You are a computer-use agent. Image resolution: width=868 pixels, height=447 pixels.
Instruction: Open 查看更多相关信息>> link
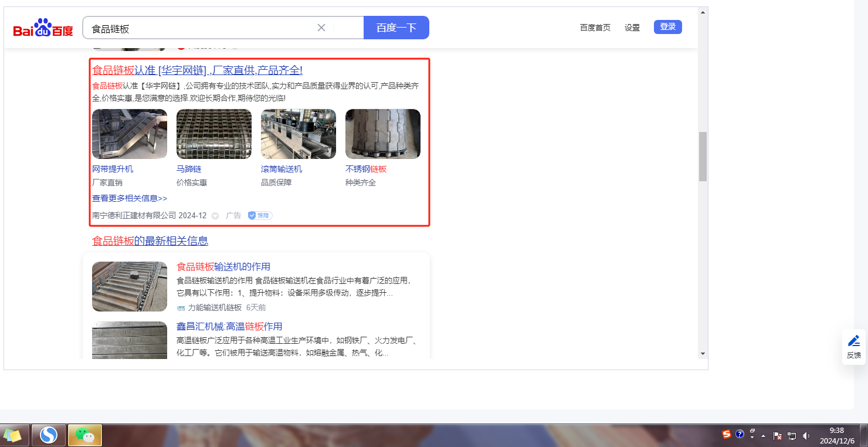pyautogui.click(x=130, y=198)
